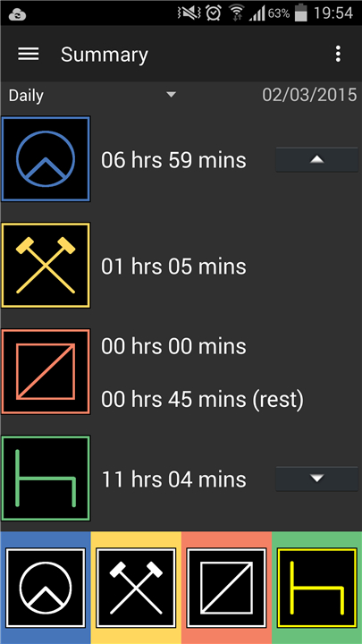Switch to driving mode in bottom bar
The image size is (362, 644).
(46, 588)
